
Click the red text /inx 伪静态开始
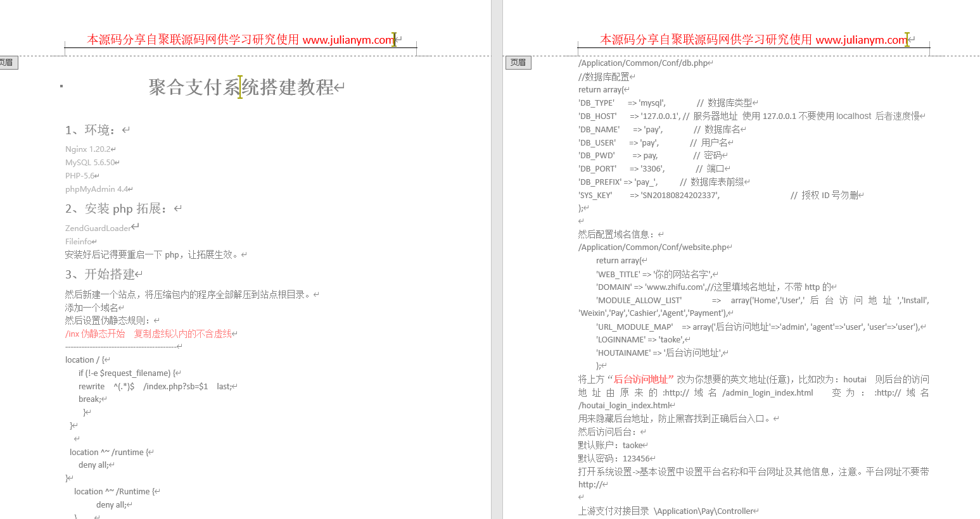tap(95, 334)
